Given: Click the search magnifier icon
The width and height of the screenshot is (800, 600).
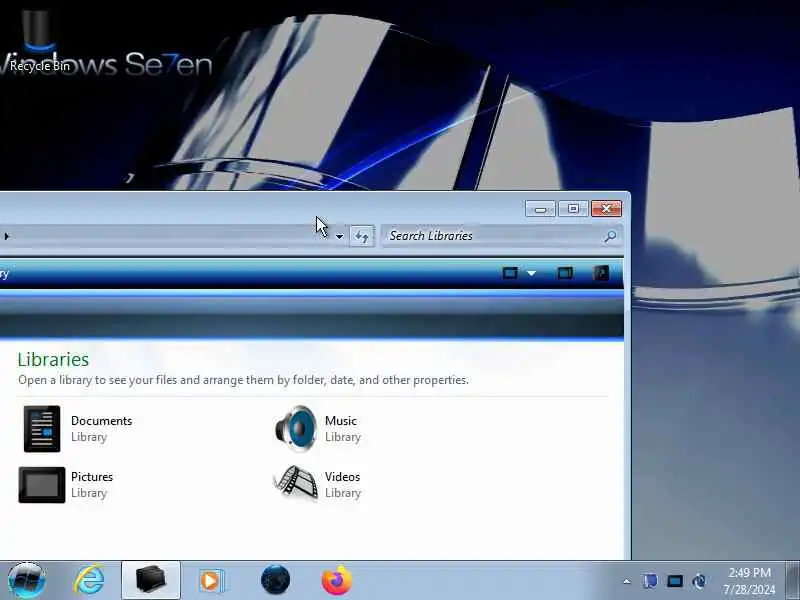Looking at the screenshot, I should click(610, 236).
